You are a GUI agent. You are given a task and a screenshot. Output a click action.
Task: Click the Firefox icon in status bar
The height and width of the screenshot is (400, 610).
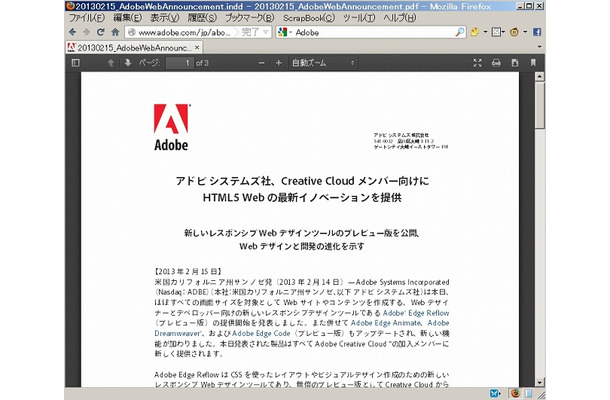pyautogui.click(x=515, y=393)
